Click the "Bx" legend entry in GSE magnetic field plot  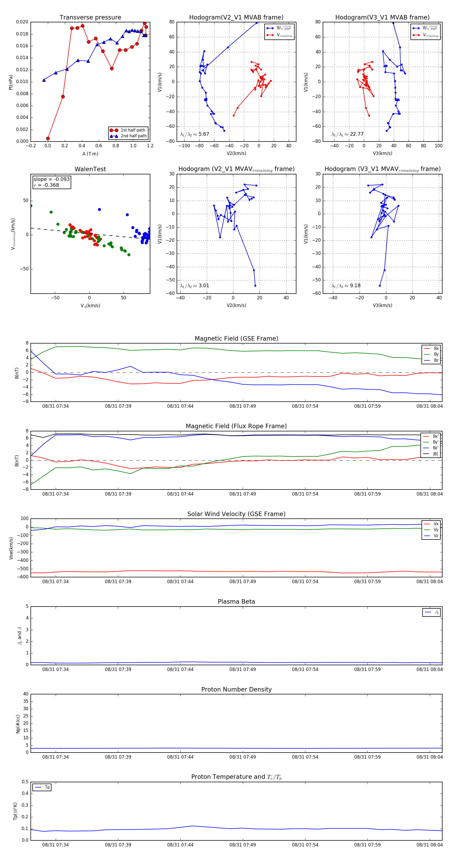pos(431,349)
